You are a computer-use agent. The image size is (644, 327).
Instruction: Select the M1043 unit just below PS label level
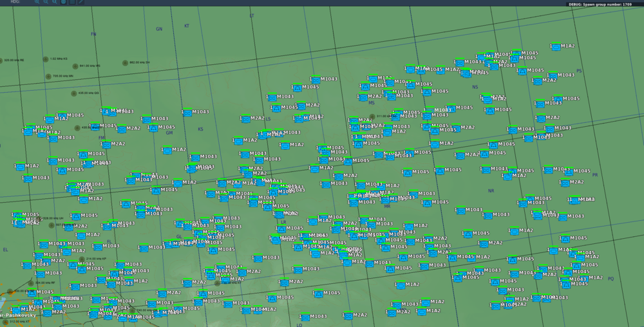click(x=553, y=75)
